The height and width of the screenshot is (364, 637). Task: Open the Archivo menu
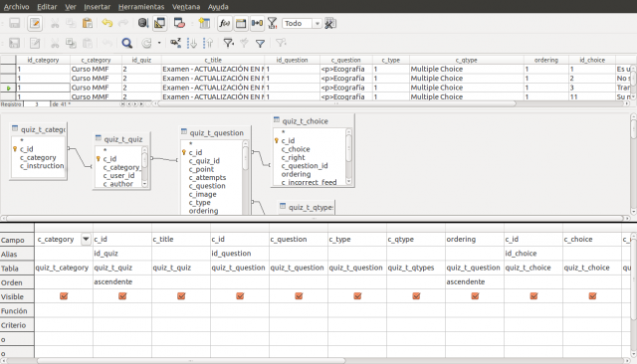[x=16, y=7]
